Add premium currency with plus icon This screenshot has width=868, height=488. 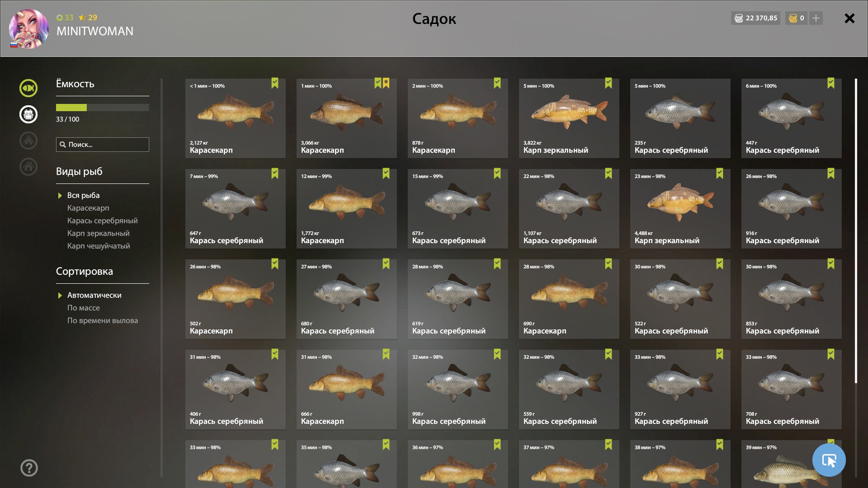coord(816,18)
